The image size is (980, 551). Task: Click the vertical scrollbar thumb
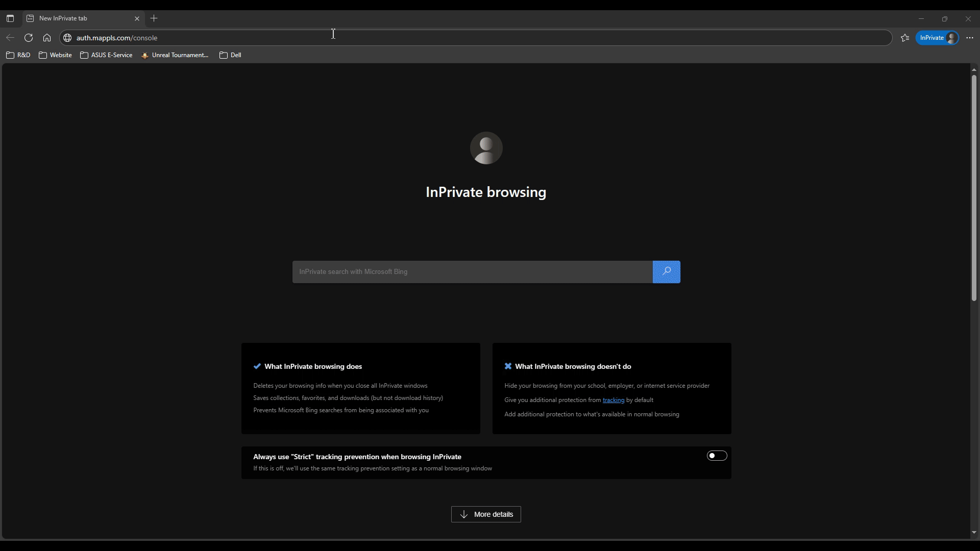[974, 188]
